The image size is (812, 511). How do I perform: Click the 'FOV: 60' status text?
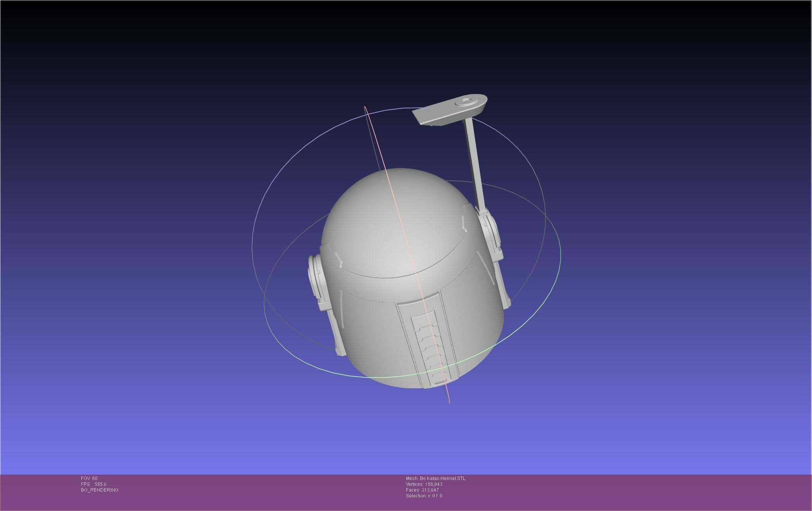click(89, 478)
